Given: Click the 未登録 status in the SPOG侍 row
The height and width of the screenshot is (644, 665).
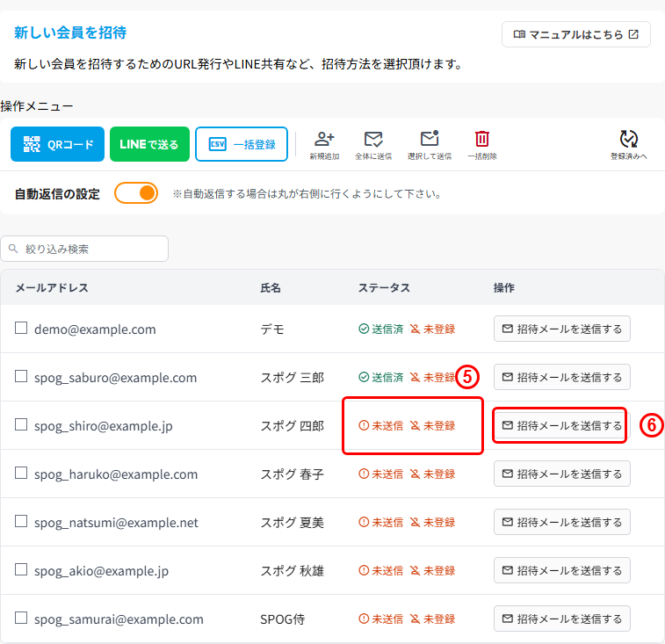Looking at the screenshot, I should coord(432,619).
